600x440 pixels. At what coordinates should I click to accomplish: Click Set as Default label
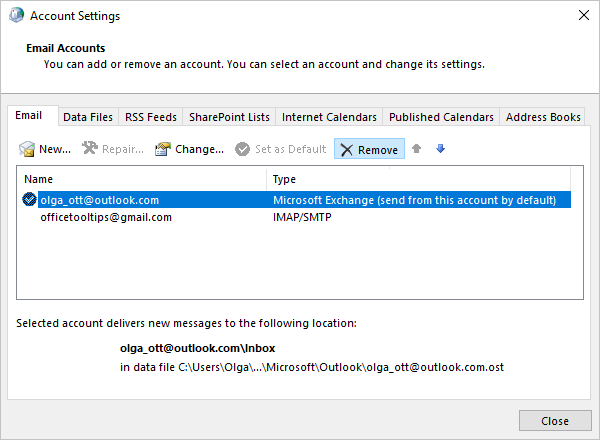(x=290, y=149)
